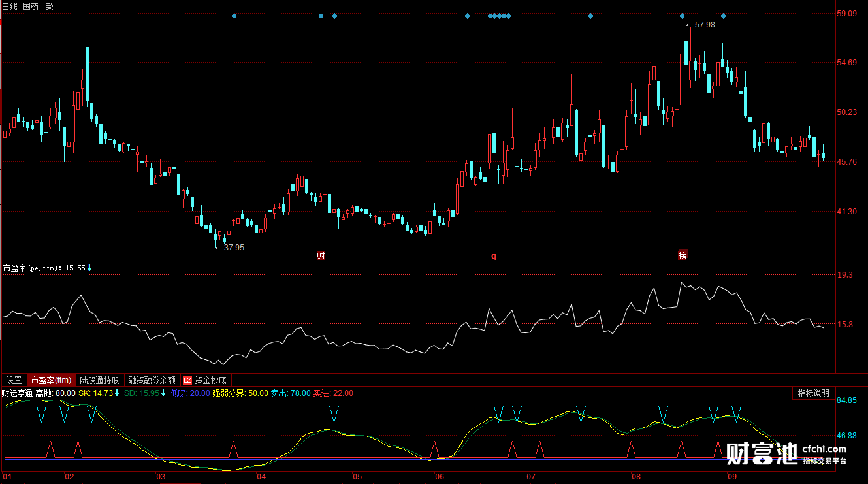Click the 04 month marker on the time axis
Screen dimensions: 868x484
click(261, 477)
